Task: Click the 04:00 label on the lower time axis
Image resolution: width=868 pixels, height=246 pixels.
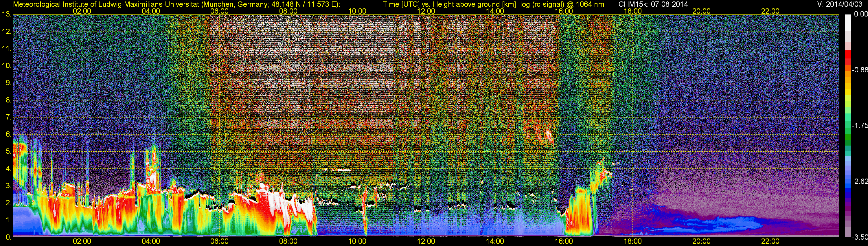Action: click(151, 242)
